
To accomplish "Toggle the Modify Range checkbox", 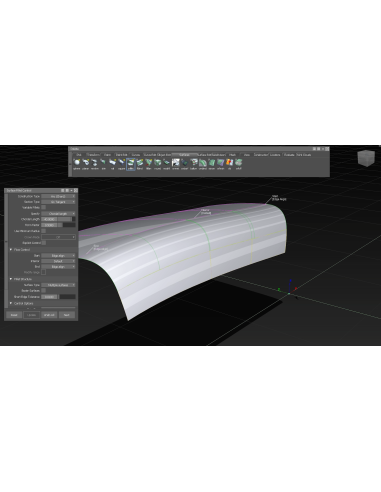I will [43, 272].
